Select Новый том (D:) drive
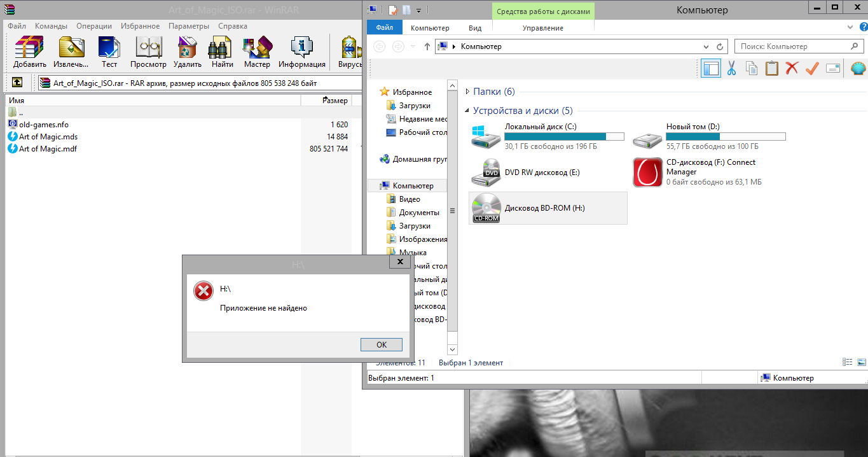The width and height of the screenshot is (868, 457). 710,136
